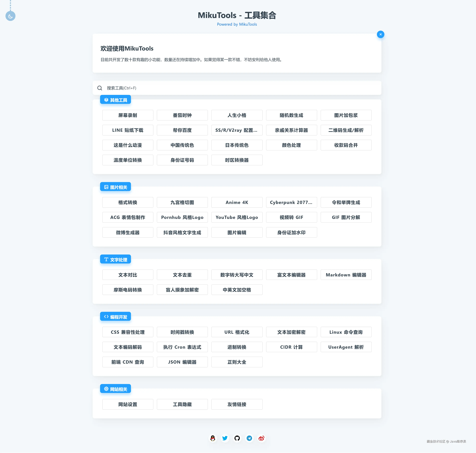Open the 二维码生成/解析 tool
476x453 pixels.
pos(346,130)
